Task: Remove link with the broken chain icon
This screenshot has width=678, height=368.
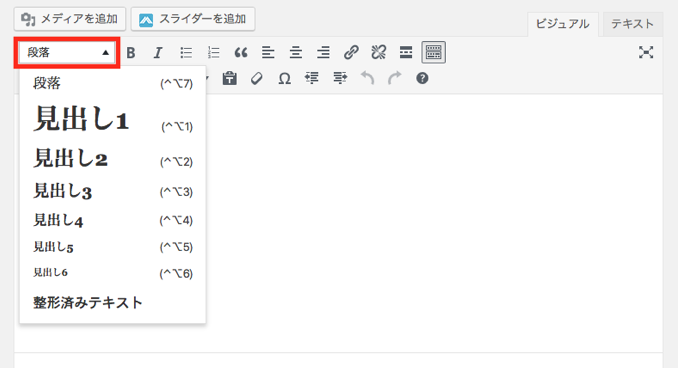Action: coord(378,53)
